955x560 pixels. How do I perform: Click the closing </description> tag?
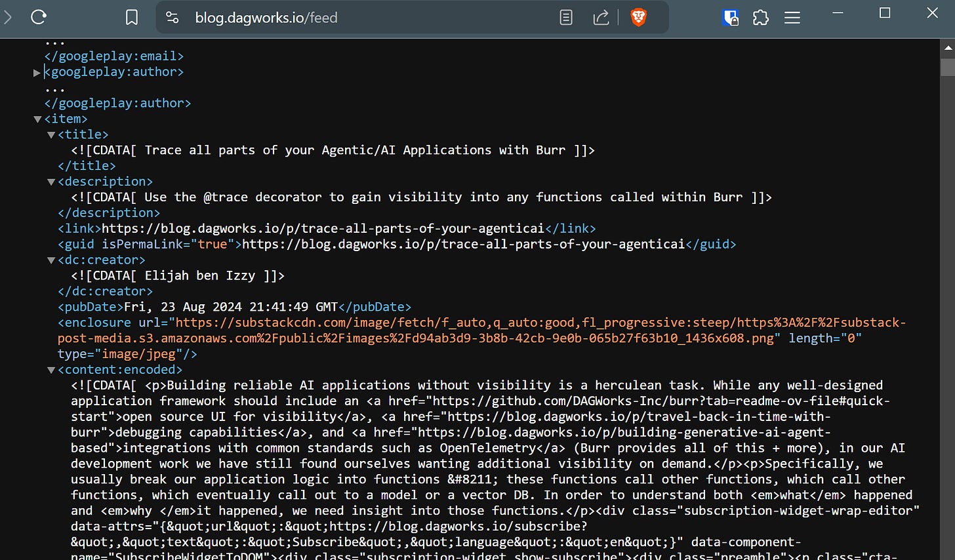point(109,212)
